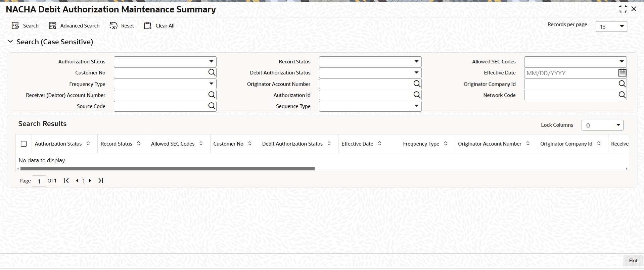
Task: Open Advanced Search
Action: (x=74, y=26)
